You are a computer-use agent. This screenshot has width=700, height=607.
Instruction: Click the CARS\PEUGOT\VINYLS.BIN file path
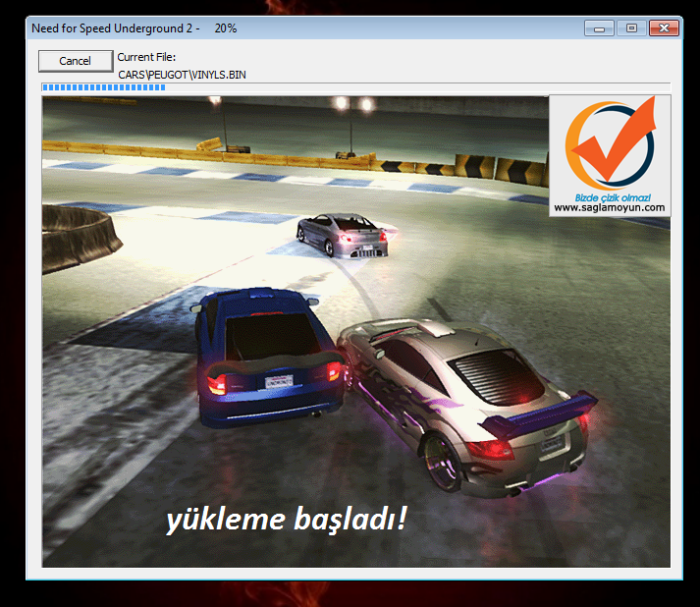[183, 75]
